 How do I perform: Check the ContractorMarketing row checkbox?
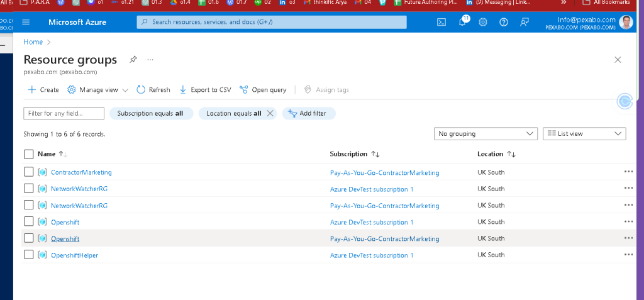(x=29, y=172)
